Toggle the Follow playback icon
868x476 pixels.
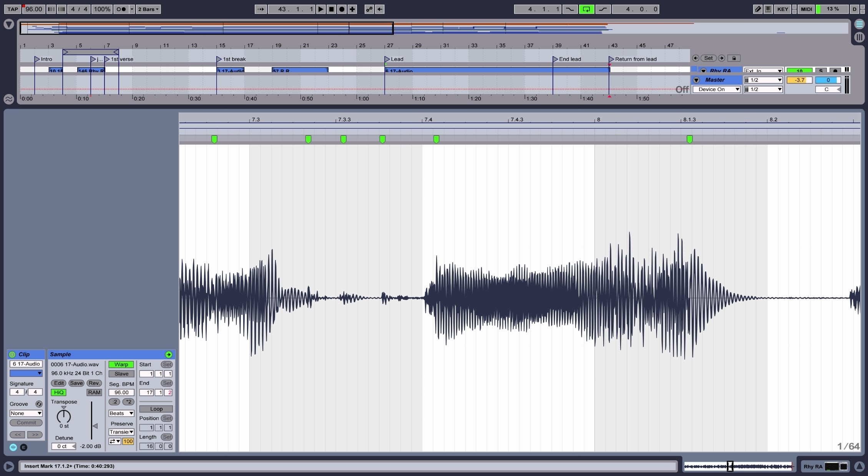[x=261, y=9]
